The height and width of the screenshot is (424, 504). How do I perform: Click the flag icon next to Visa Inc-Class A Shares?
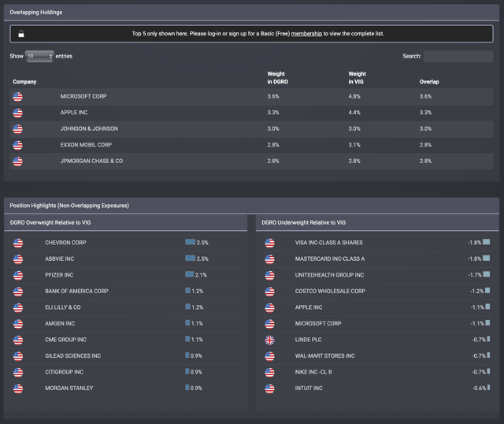coord(269,243)
